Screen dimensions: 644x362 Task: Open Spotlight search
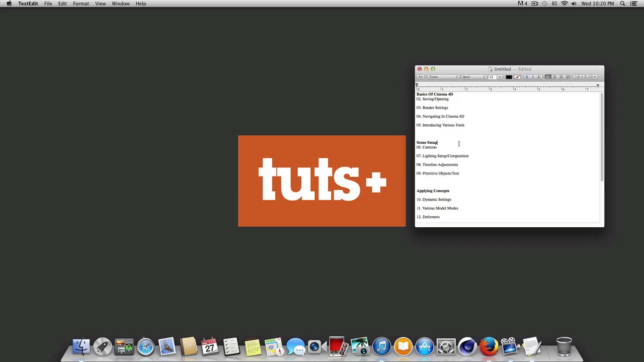pos(622,4)
